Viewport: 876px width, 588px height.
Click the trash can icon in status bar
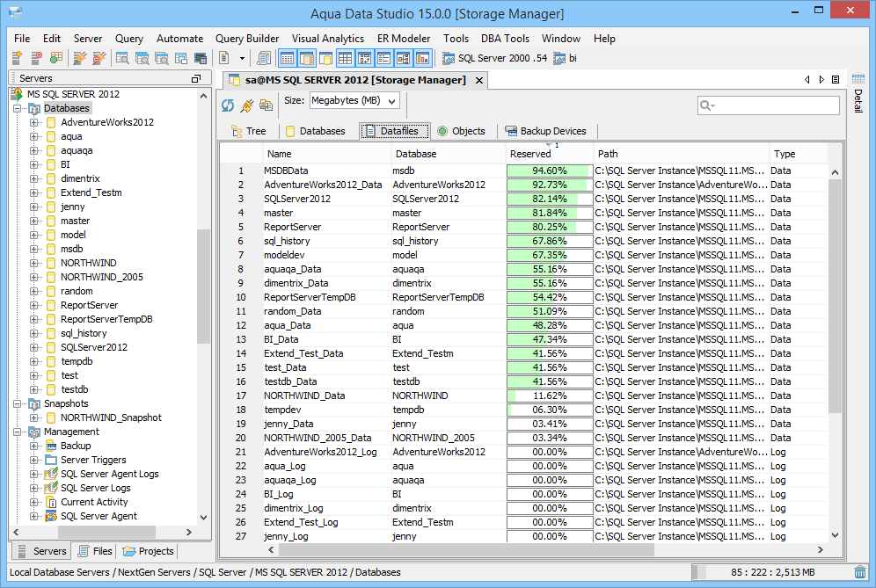[860, 572]
